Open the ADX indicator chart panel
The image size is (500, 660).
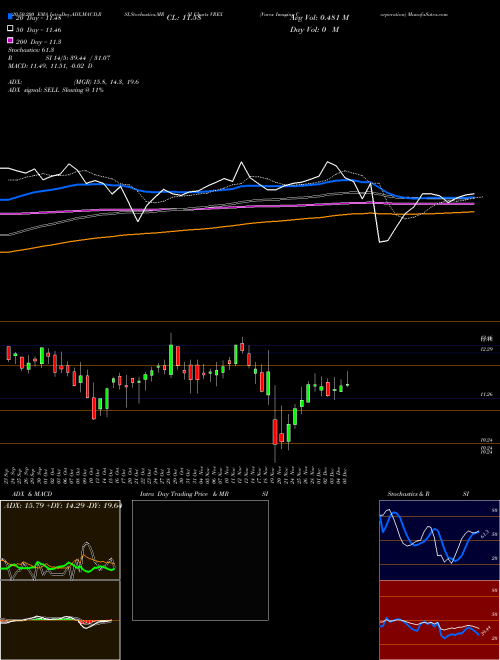pos(60,540)
